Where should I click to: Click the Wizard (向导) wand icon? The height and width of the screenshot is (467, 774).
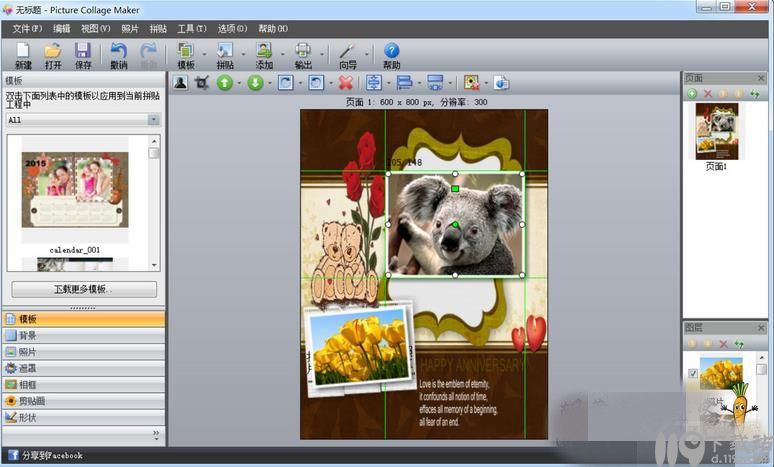(x=348, y=51)
